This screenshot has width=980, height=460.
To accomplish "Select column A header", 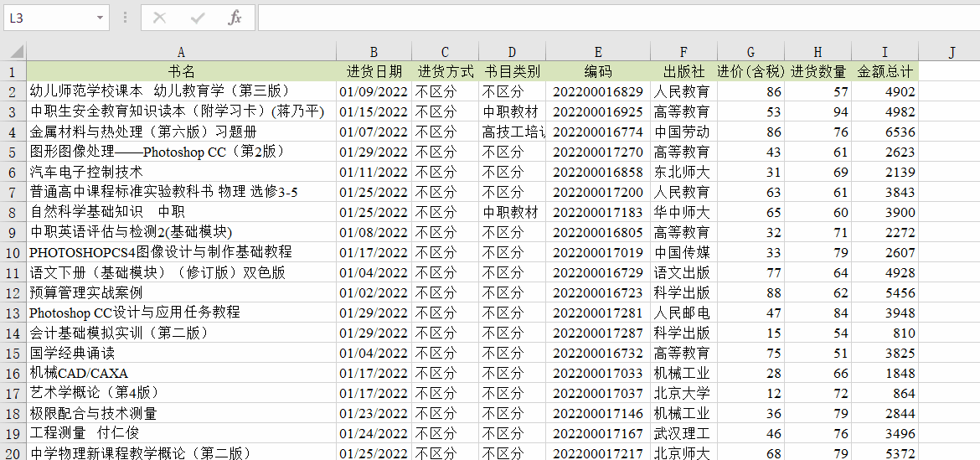I will (181, 52).
